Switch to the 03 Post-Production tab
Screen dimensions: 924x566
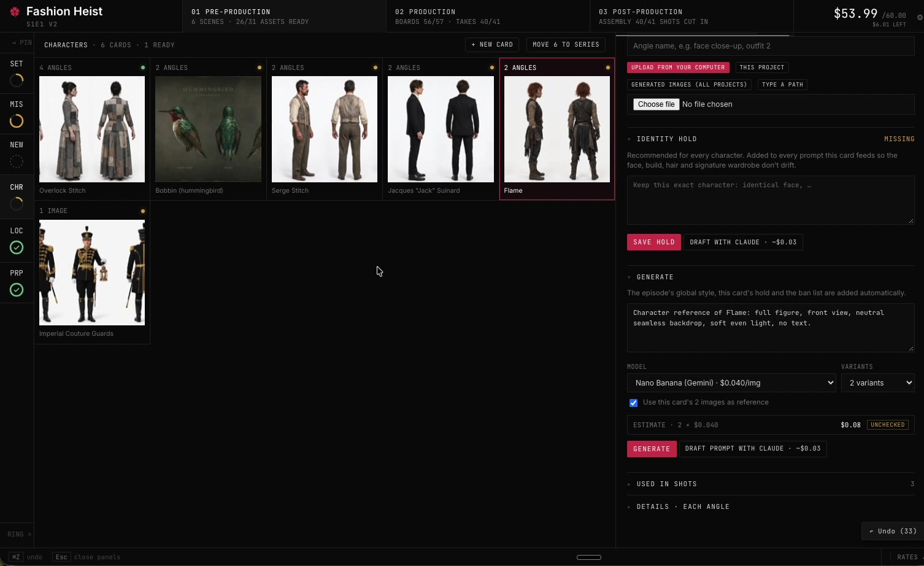point(691,16)
